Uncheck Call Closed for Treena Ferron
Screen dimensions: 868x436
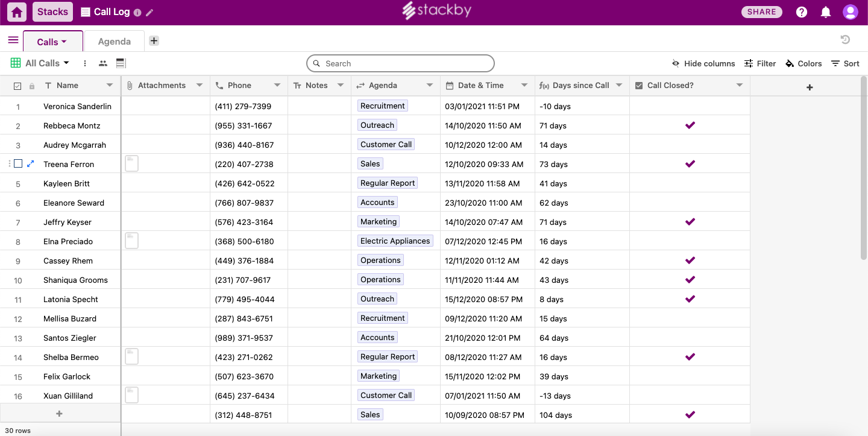click(x=690, y=163)
